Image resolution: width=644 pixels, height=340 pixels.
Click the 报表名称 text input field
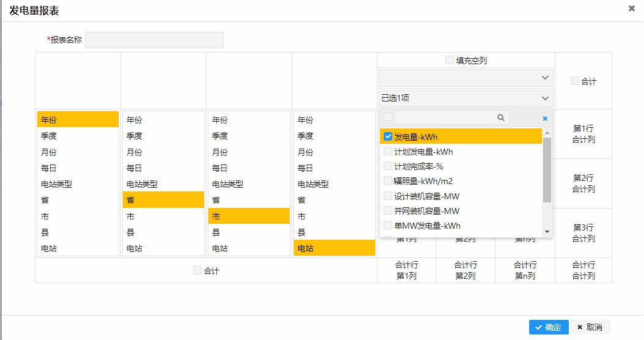(x=154, y=40)
